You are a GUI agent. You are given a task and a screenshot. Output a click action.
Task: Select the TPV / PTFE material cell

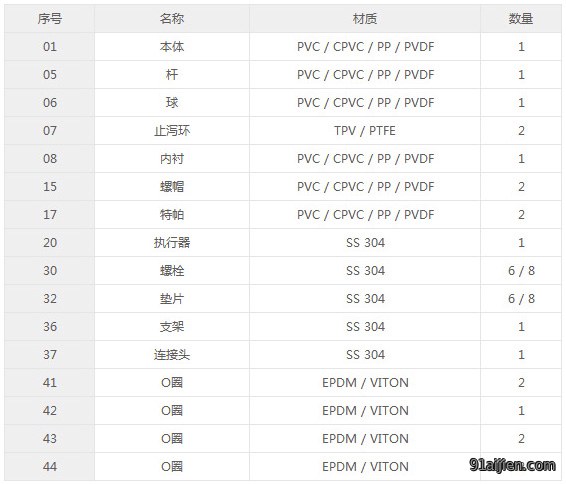365,131
